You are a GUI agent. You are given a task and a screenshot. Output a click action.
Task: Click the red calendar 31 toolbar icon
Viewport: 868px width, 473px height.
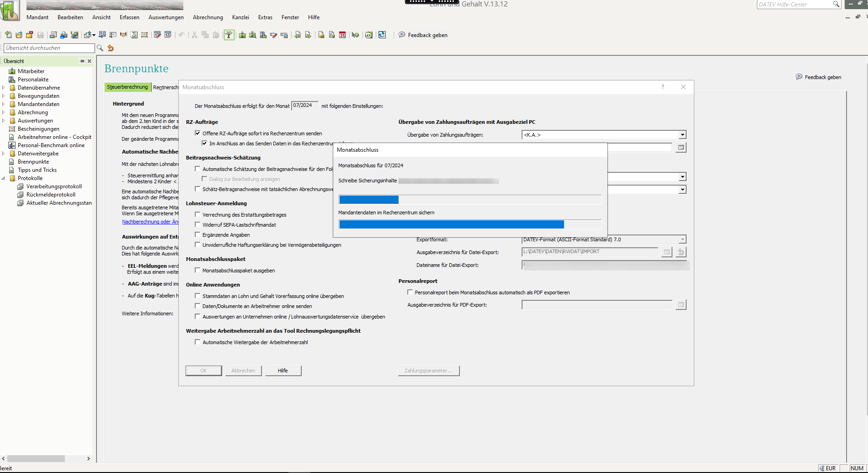(342, 35)
